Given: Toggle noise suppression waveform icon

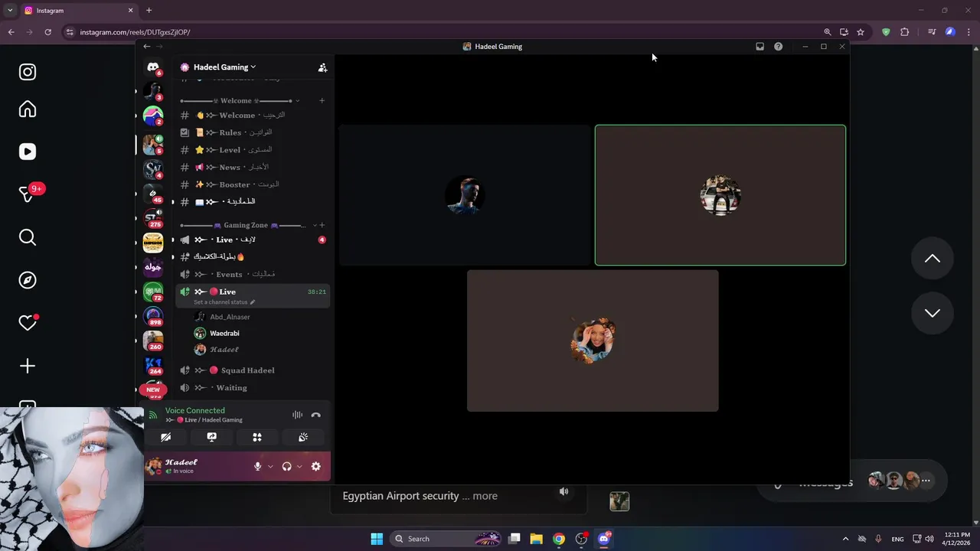Looking at the screenshot, I should pyautogui.click(x=297, y=415).
